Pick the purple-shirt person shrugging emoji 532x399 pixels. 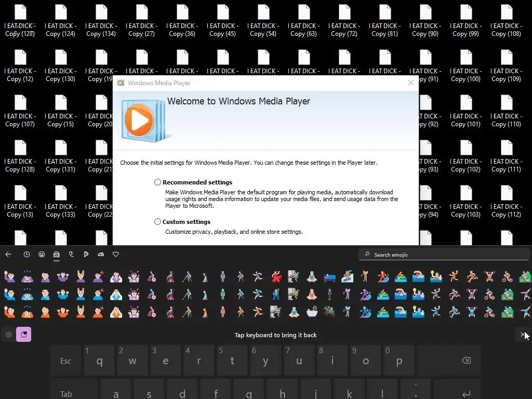coord(63,276)
